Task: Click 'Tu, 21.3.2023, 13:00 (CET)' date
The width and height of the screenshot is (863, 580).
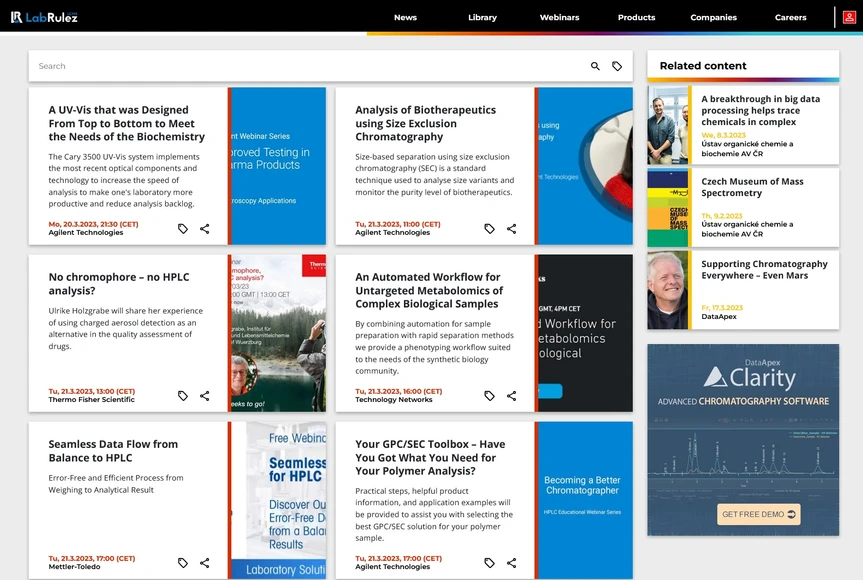Action: pos(91,391)
